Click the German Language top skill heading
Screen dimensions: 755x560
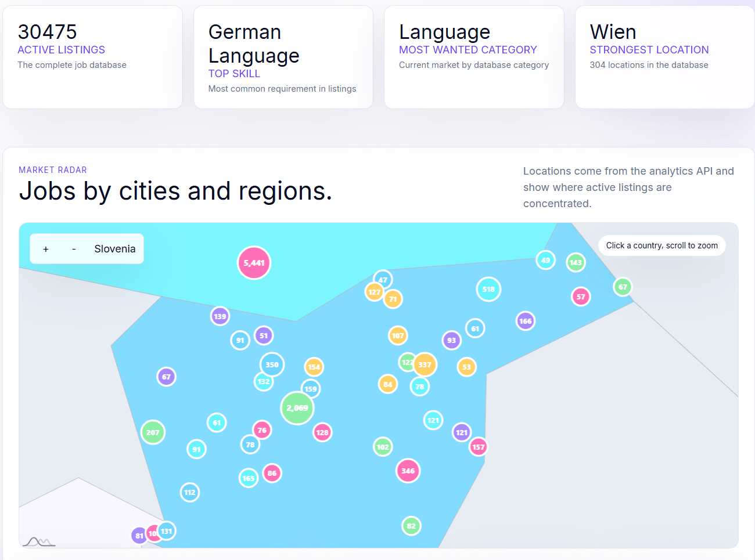[254, 44]
